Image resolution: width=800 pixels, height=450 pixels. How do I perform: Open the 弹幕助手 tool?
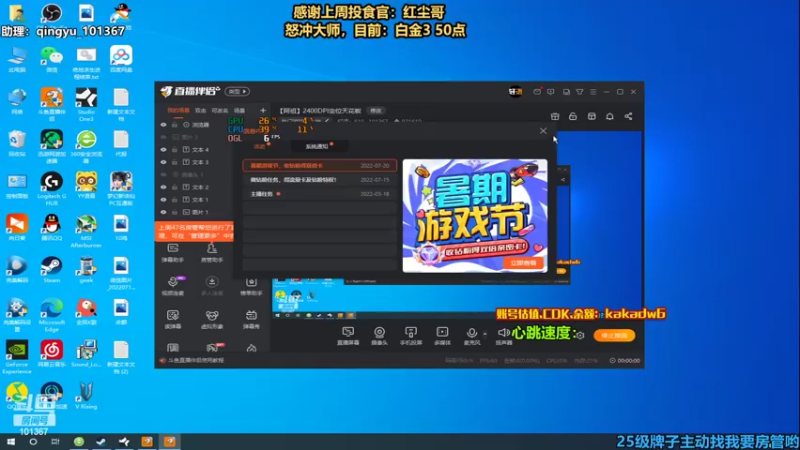pyautogui.click(x=173, y=252)
